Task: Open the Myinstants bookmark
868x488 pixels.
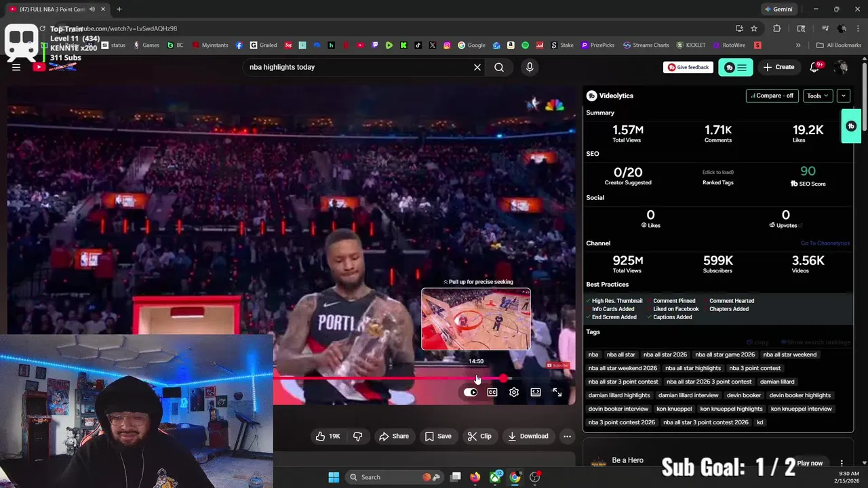Action: click(210, 45)
